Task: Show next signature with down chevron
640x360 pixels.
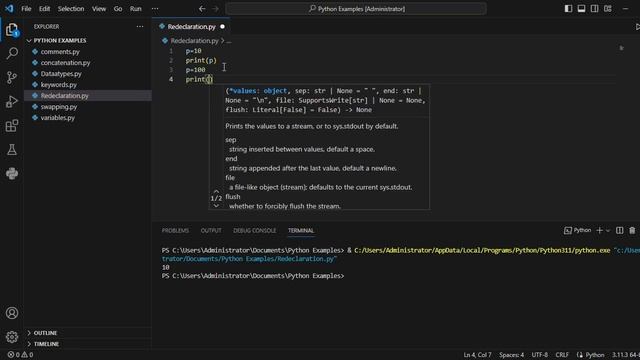Action: pos(216,205)
